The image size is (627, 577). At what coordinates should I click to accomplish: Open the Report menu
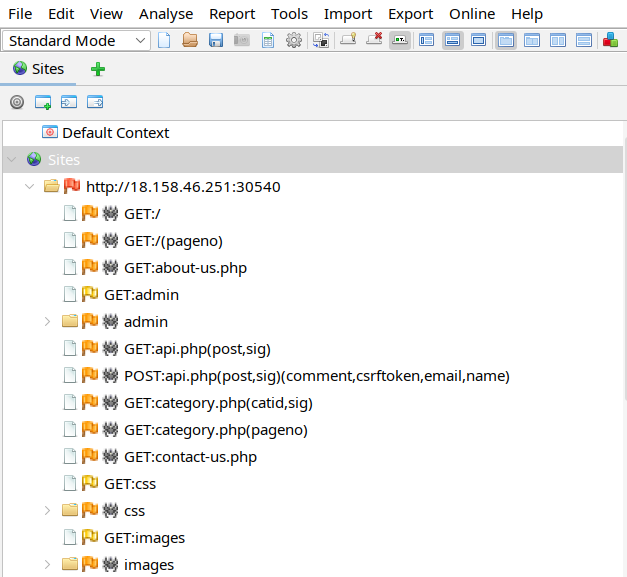(x=232, y=14)
